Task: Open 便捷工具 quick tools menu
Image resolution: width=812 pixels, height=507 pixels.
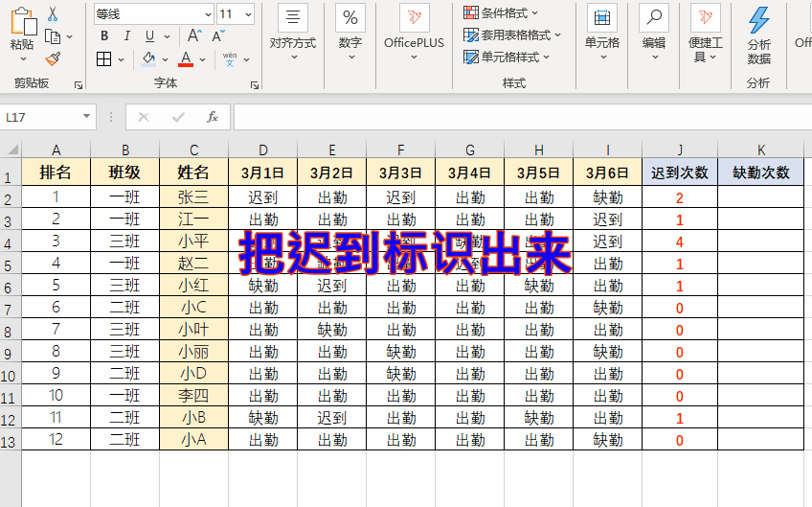Action: tap(706, 34)
